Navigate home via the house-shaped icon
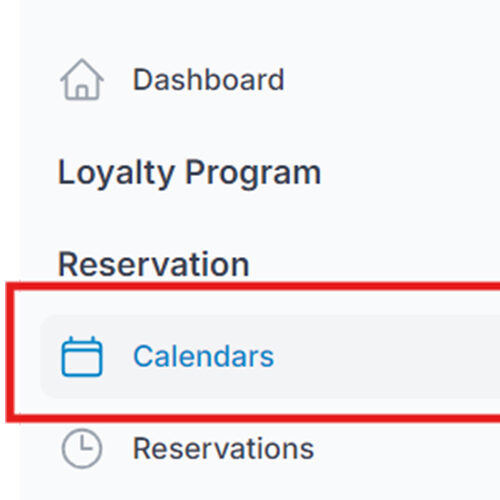The height and width of the screenshot is (500, 500). 82,80
